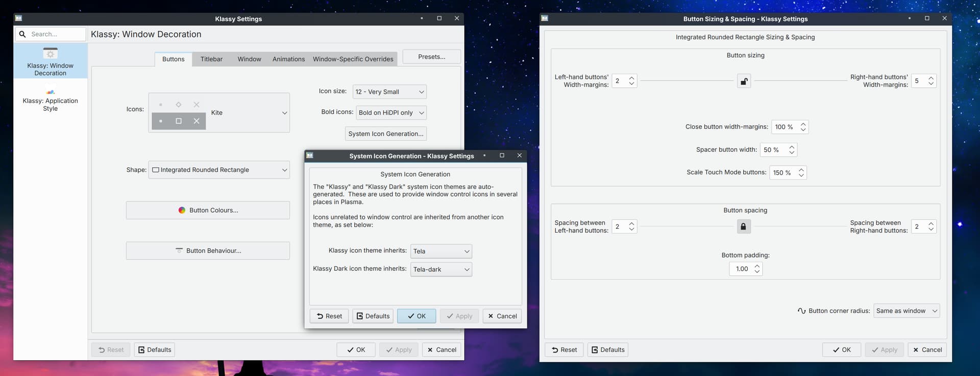Click OK in the Klassy Settings main window
Viewport: 980px width, 376px height.
[356, 350]
